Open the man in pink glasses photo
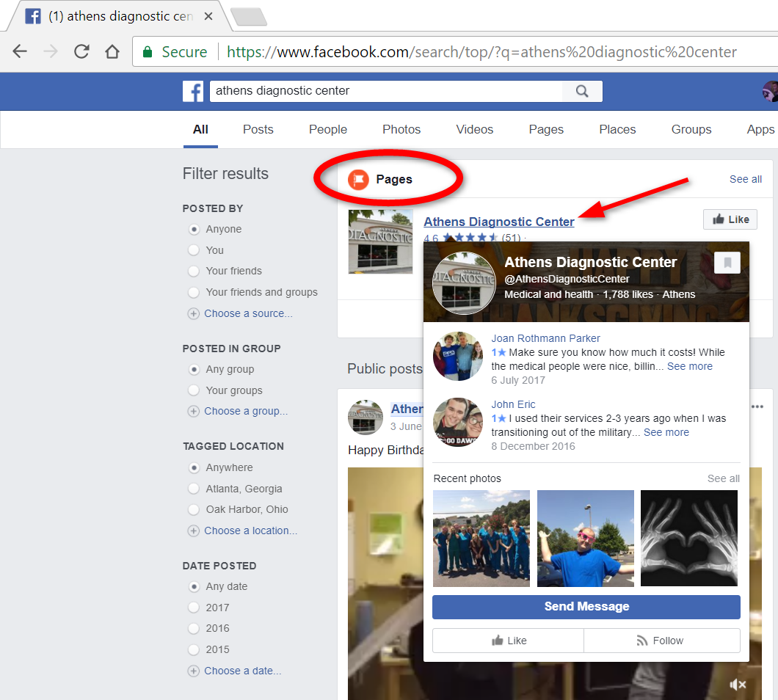 (x=586, y=539)
